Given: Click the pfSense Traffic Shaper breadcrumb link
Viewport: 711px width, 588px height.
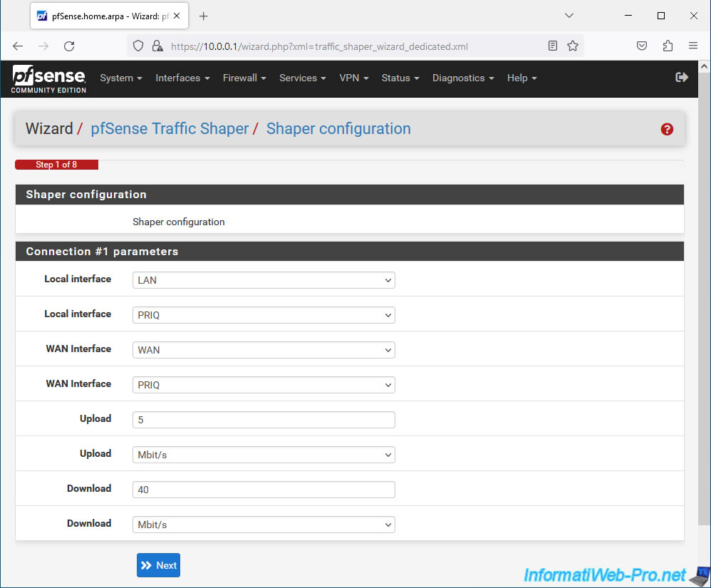Looking at the screenshot, I should (170, 129).
